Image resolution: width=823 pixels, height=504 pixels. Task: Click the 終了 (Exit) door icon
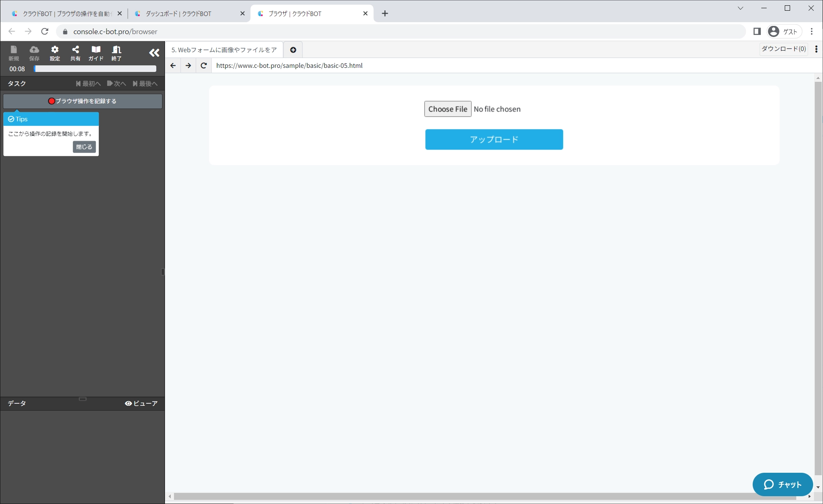[116, 53]
